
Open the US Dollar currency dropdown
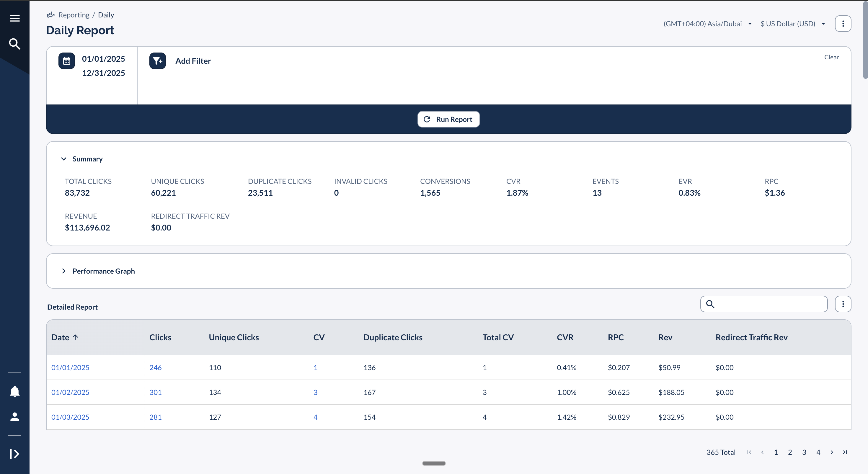pos(823,24)
